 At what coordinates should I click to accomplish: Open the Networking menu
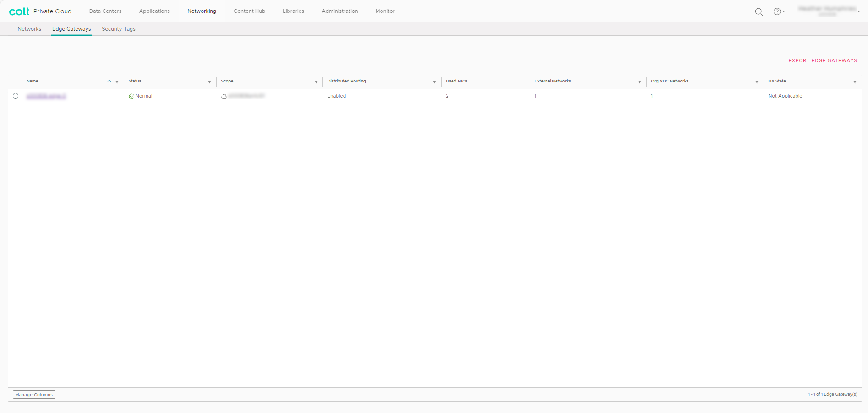pyautogui.click(x=202, y=11)
